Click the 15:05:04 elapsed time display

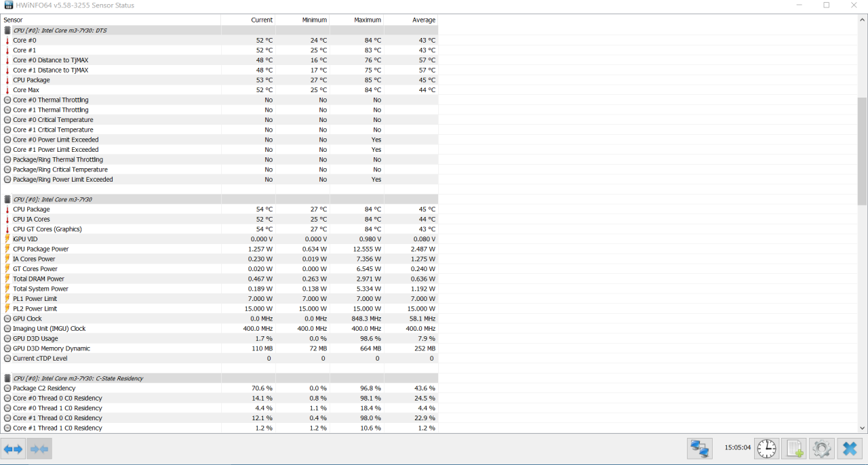737,448
